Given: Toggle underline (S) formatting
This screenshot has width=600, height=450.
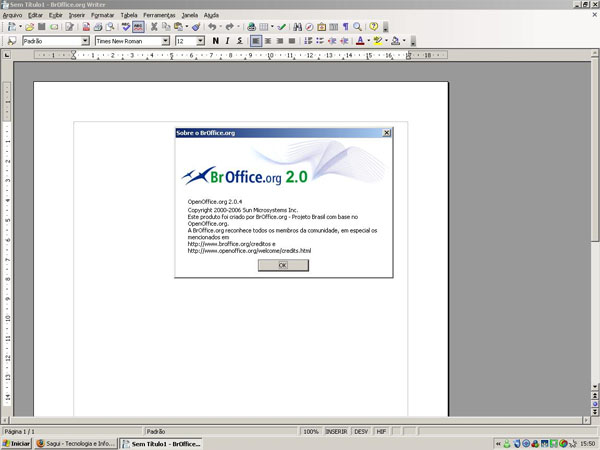Looking at the screenshot, I should coord(240,41).
